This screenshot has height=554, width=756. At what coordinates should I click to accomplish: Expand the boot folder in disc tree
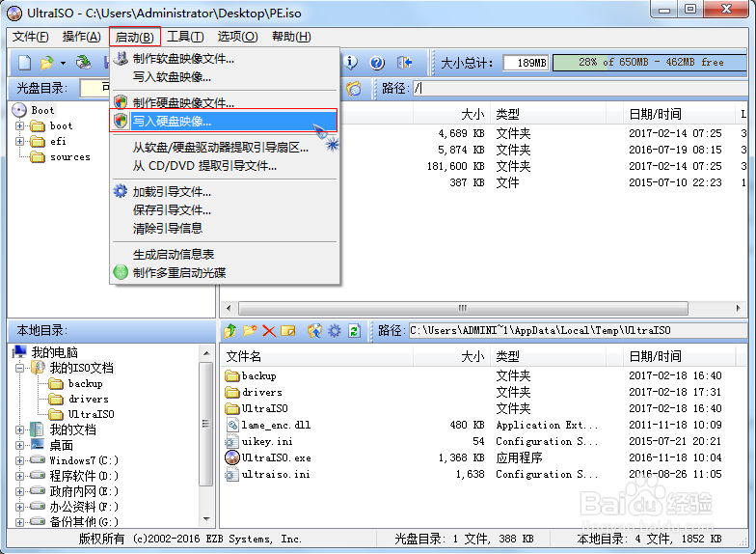pyautogui.click(x=19, y=125)
